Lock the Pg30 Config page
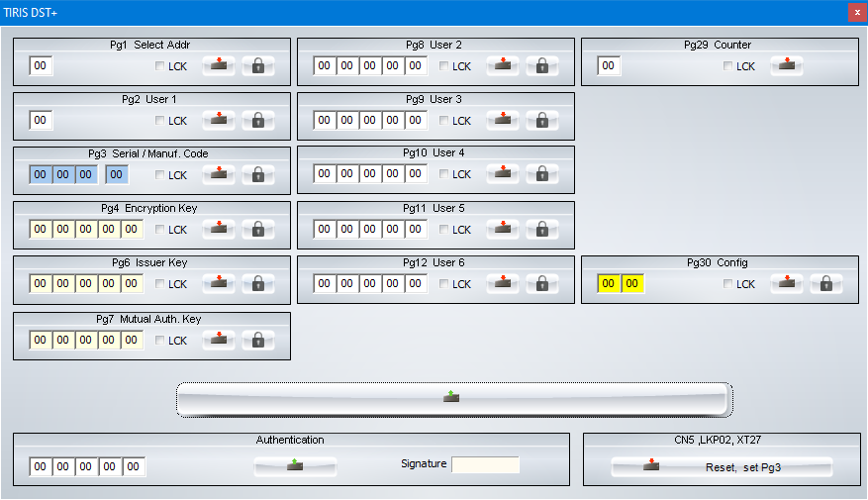The height and width of the screenshot is (500, 868). coord(825,283)
